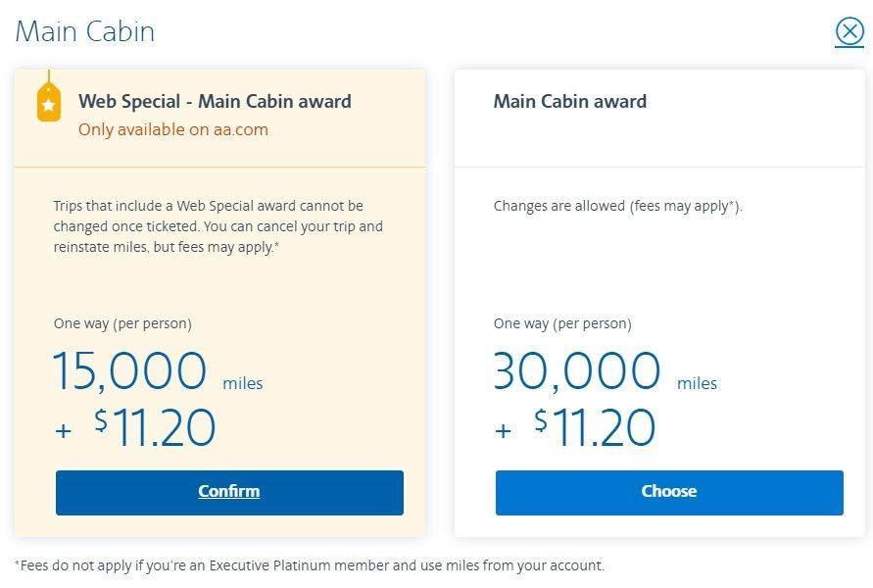This screenshot has height=588, width=873.
Task: Click 'Only available on aa.com' text
Action: pos(173,129)
